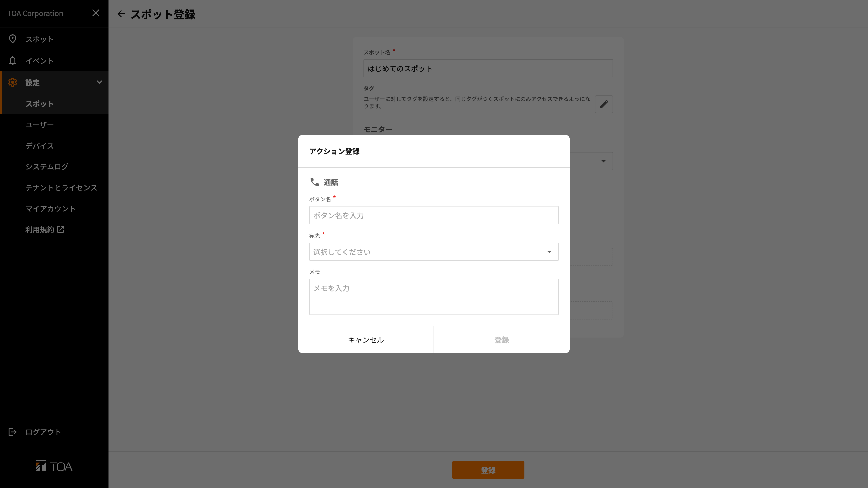Open the 利用規約 external link
The height and width of the screenshot is (488, 868).
click(45, 230)
